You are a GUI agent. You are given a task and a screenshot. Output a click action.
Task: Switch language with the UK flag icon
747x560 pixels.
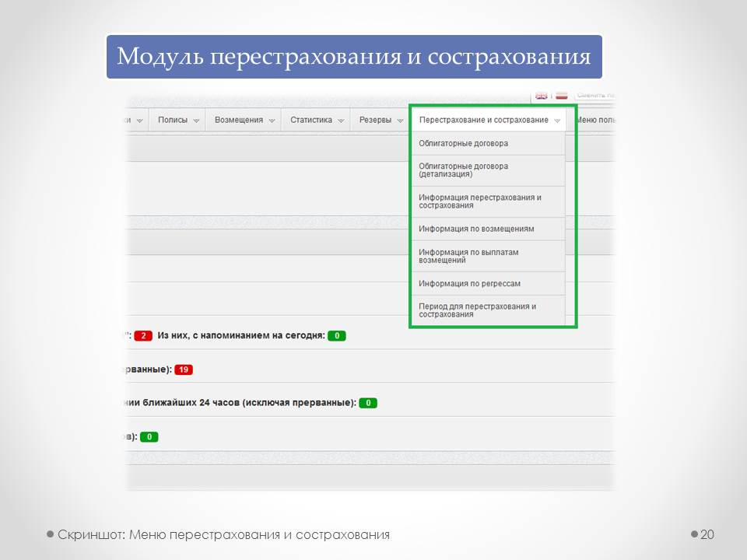(542, 96)
